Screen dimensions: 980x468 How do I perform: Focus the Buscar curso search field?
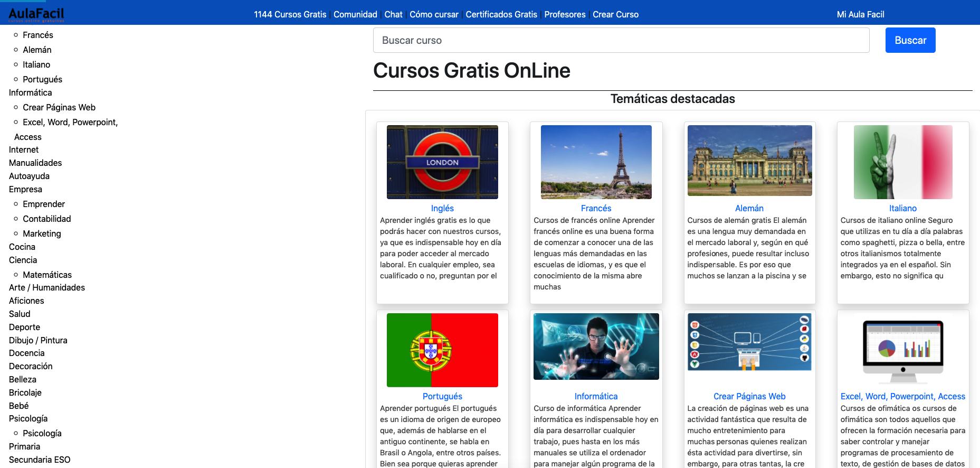[621, 40]
